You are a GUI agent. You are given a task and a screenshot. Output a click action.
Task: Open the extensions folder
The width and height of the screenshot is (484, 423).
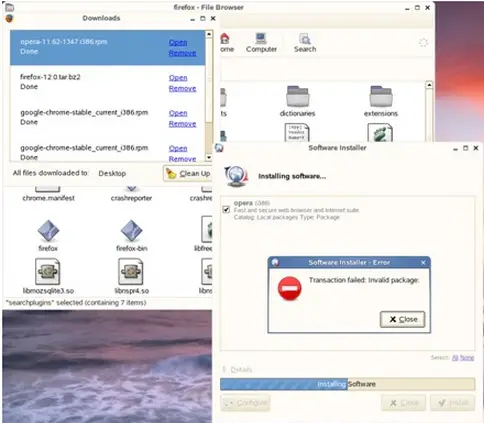tap(381, 101)
